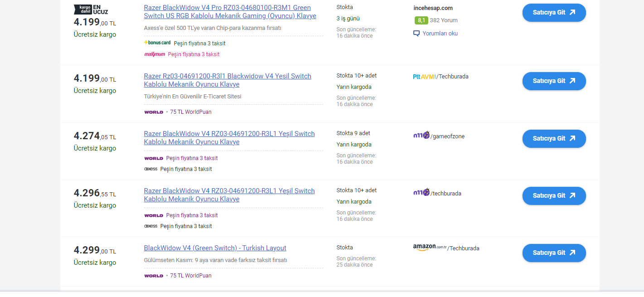This screenshot has width=644, height=297.
Task: Click 3 iş günü delivery text
Action: 348,19
